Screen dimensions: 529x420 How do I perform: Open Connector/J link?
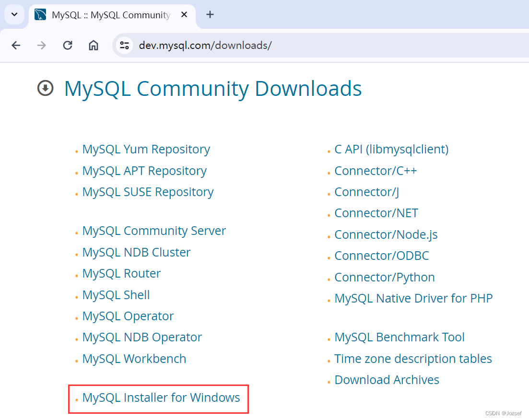(x=367, y=192)
